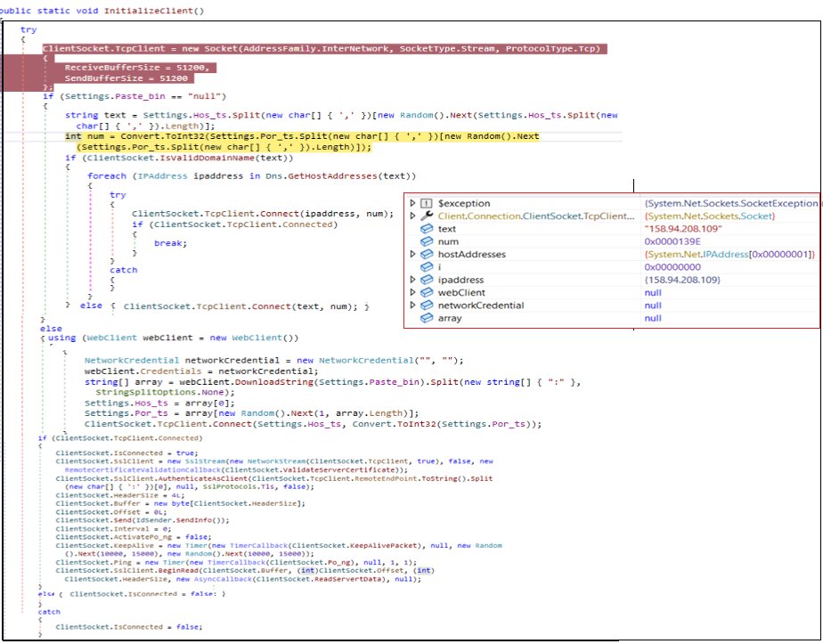Click the using keyword before WebClient

pyautogui.click(x=62, y=338)
